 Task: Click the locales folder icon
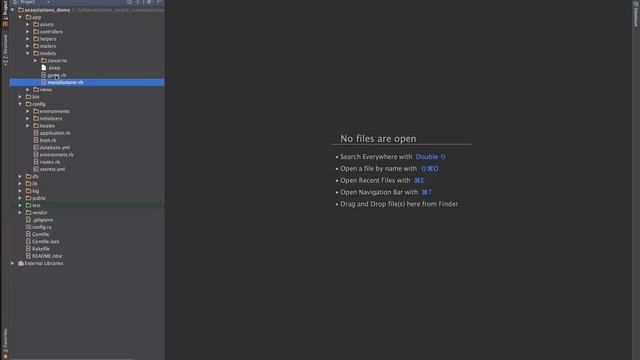[x=36, y=126]
